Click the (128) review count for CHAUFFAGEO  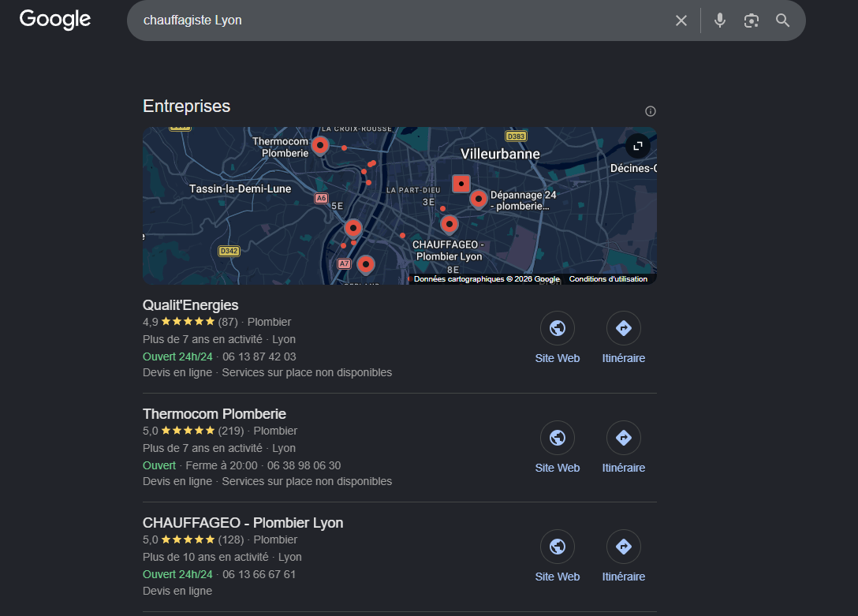click(231, 540)
